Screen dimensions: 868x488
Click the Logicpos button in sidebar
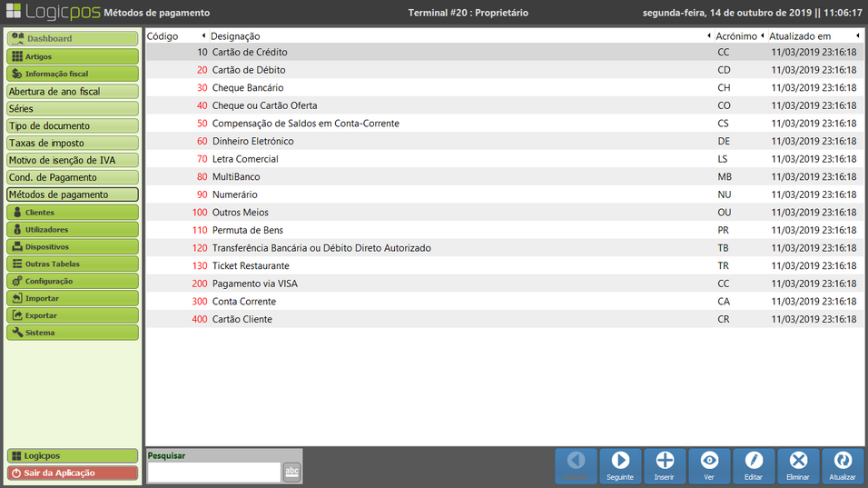73,455
